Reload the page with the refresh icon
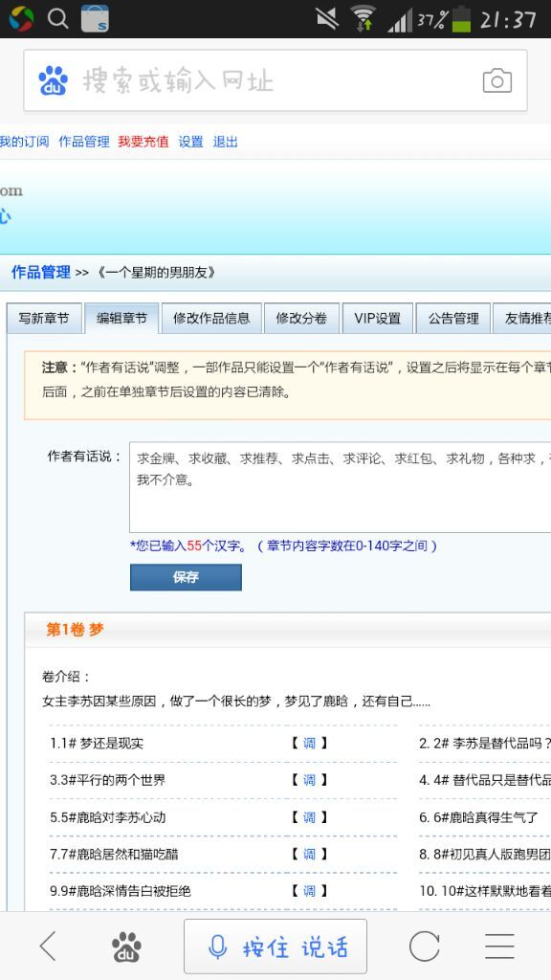 pyautogui.click(x=424, y=947)
